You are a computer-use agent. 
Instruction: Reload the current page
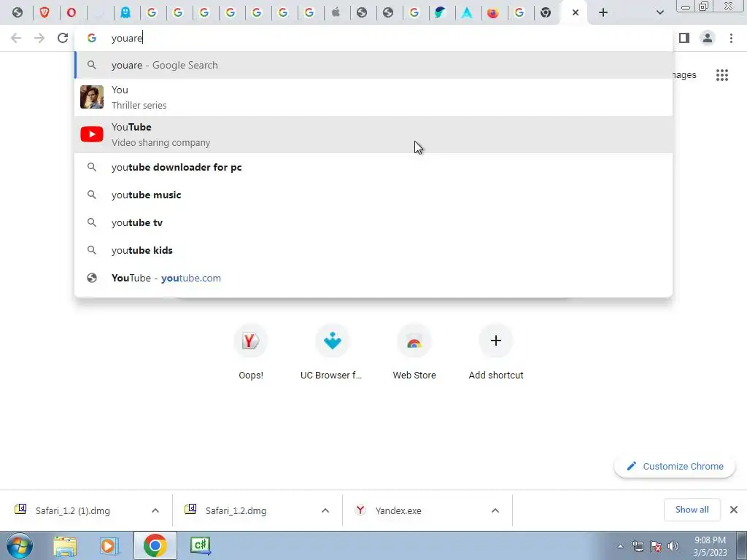tap(63, 38)
